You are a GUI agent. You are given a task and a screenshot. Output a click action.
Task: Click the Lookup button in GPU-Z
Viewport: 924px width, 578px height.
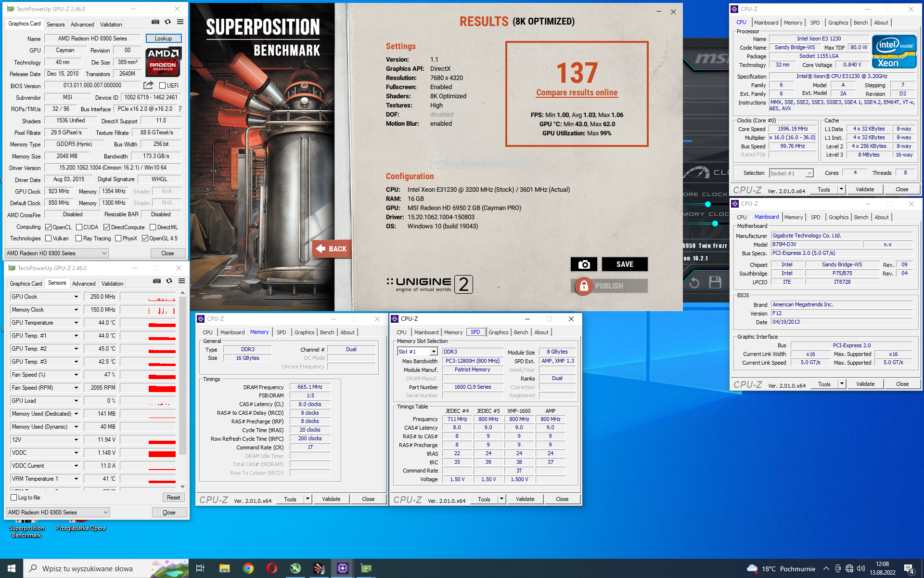tap(163, 39)
